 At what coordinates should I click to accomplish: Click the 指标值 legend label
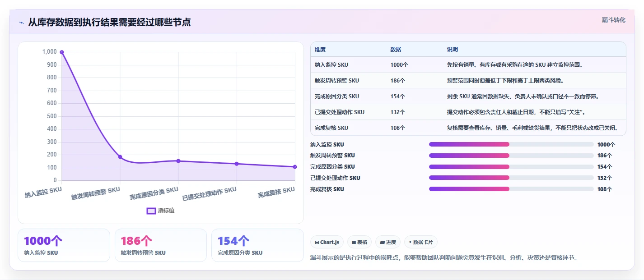pos(166,211)
